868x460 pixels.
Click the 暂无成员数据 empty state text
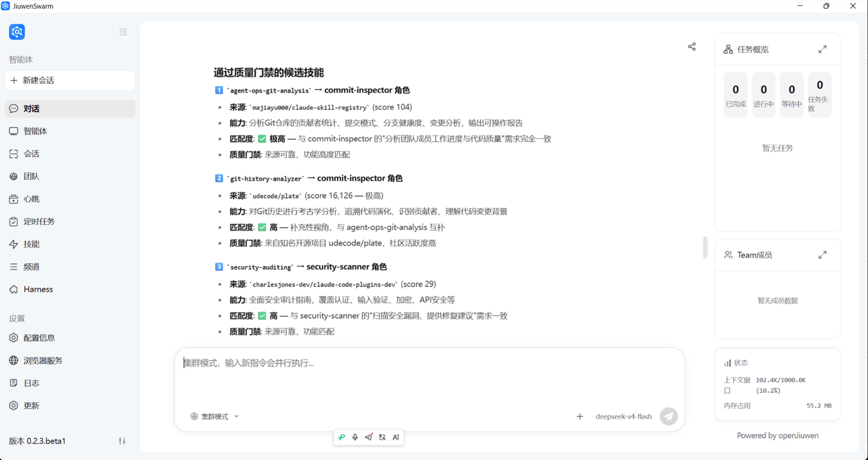pos(778,301)
